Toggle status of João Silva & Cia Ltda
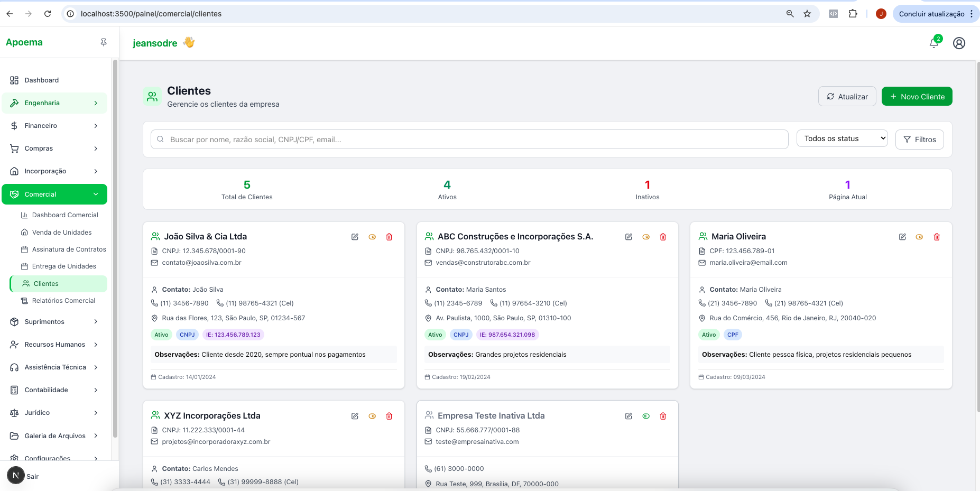980x491 pixels. [372, 237]
